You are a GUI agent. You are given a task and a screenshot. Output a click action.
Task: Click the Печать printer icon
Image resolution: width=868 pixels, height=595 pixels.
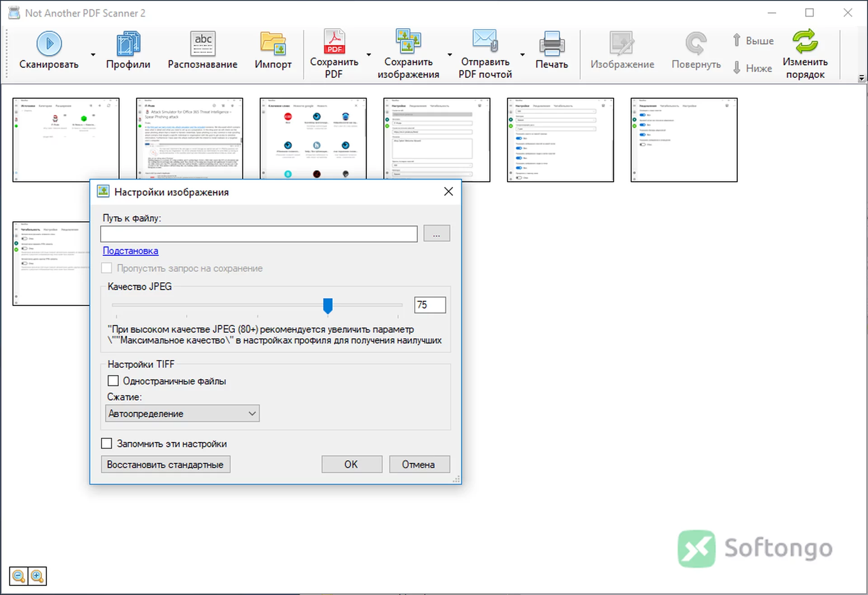pyautogui.click(x=552, y=43)
